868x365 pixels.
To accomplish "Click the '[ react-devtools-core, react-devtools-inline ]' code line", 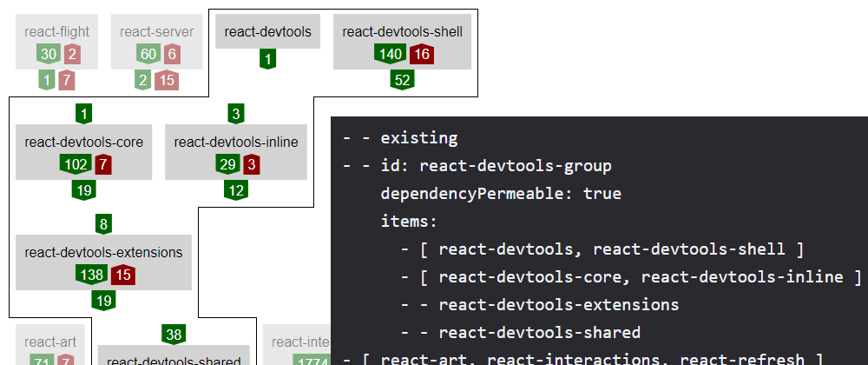I will pos(631,276).
